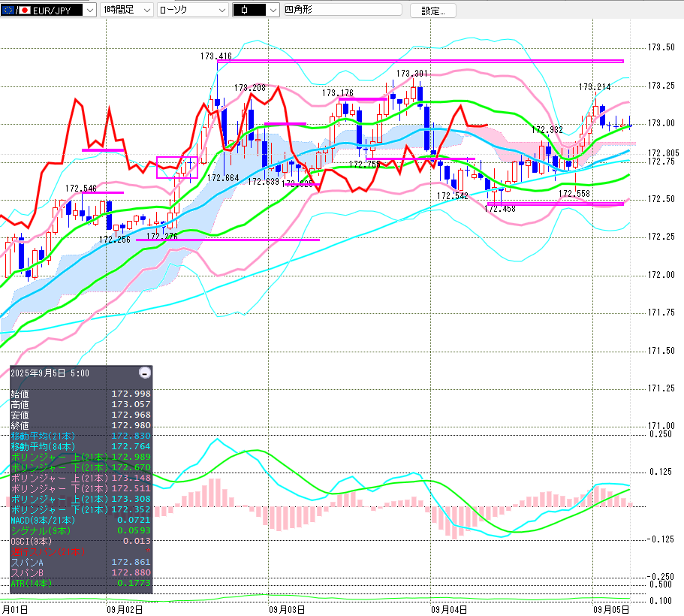Click the Bollinger row with value 172.352
The image size is (684, 616).
point(80,509)
